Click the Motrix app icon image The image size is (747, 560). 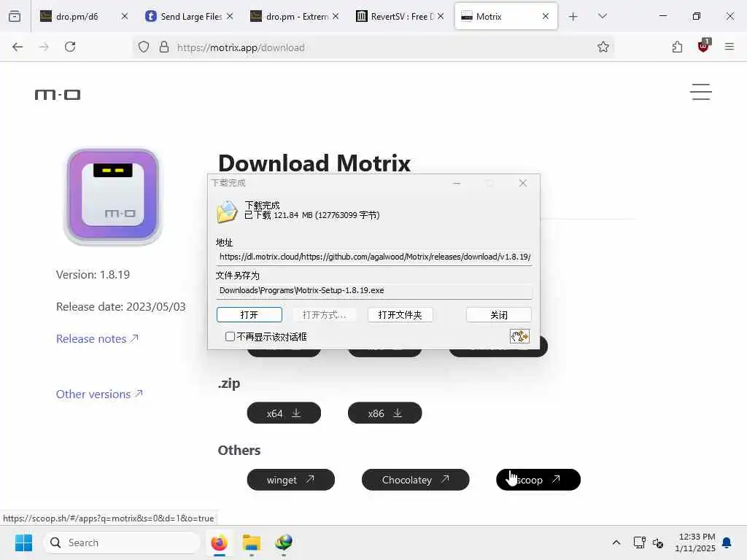tap(113, 195)
